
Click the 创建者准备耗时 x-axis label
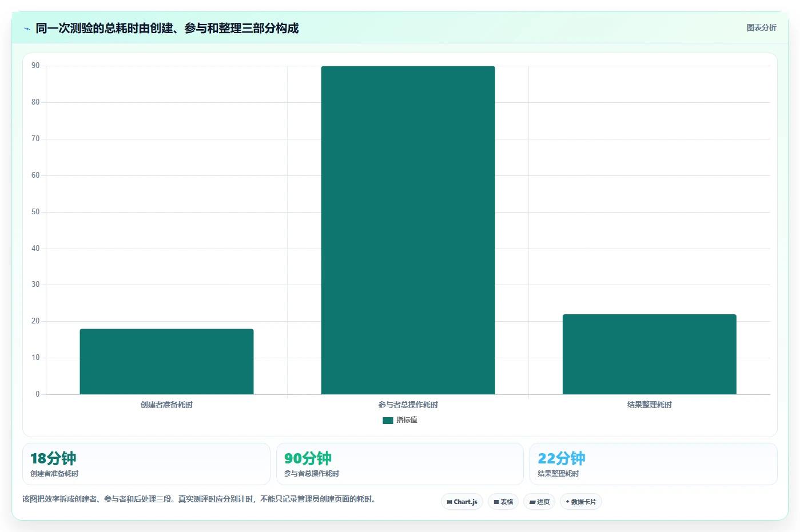(x=166, y=405)
